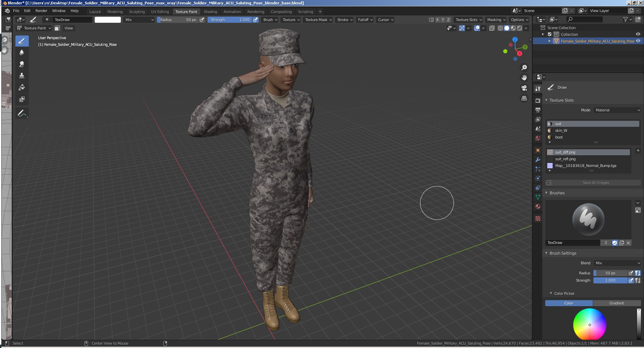
Task: Toggle X axis symmetry
Action: (437, 20)
